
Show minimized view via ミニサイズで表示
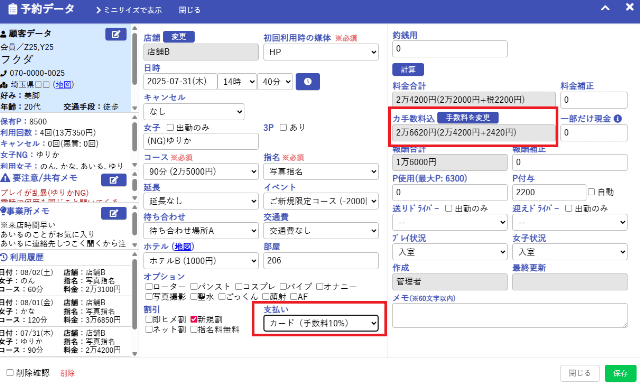(129, 10)
